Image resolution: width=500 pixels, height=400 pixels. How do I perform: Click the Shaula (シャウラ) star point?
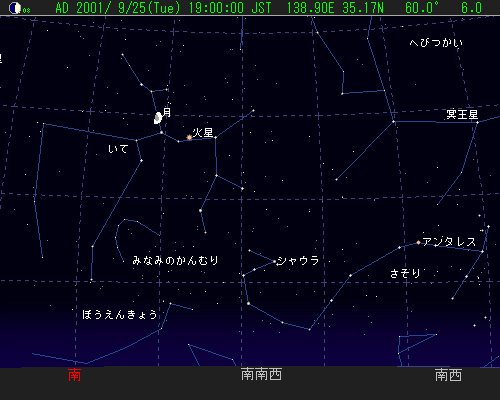275,262
